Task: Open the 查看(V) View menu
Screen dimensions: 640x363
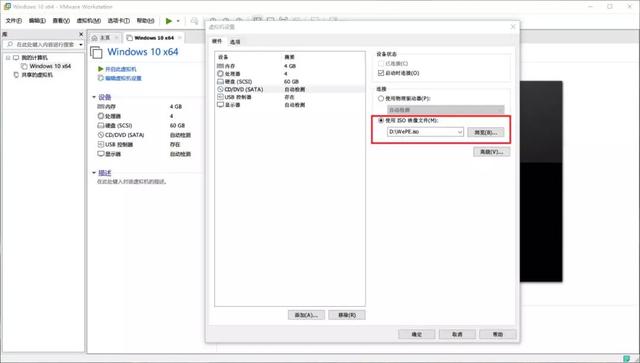Action: click(x=61, y=20)
